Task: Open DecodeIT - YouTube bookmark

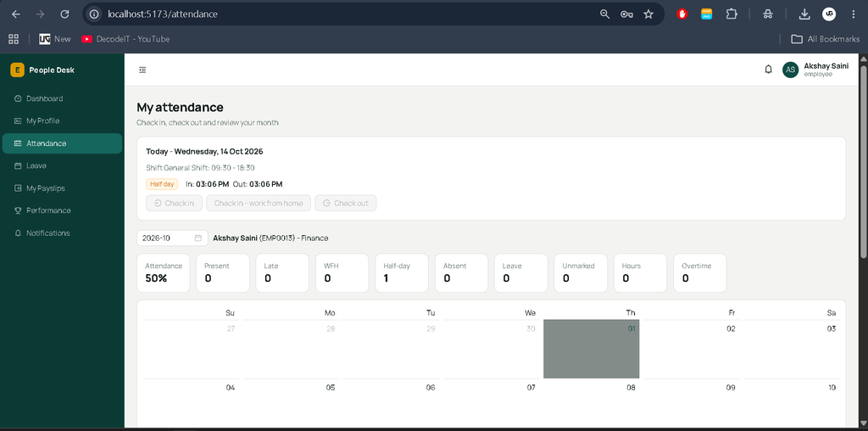Action: pyautogui.click(x=125, y=39)
